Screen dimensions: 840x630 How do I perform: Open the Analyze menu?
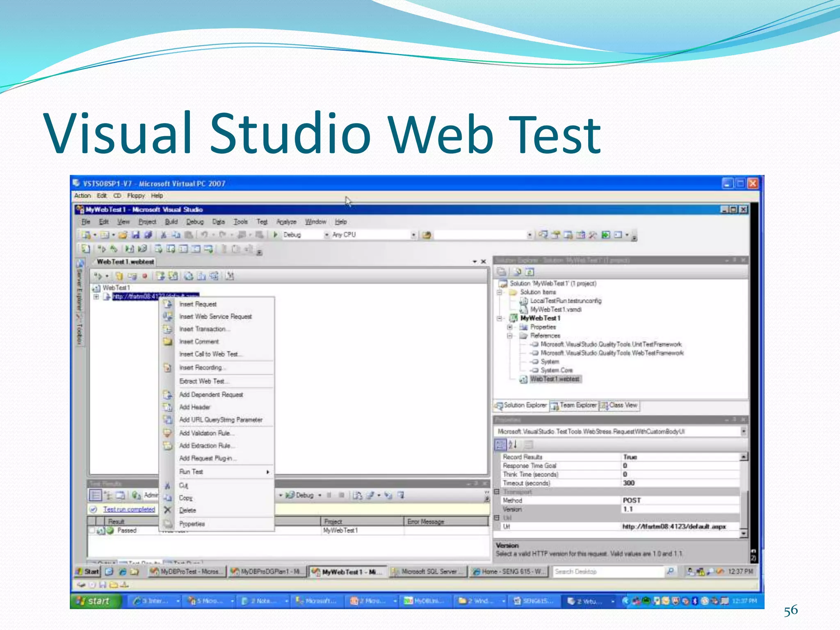pyautogui.click(x=286, y=222)
